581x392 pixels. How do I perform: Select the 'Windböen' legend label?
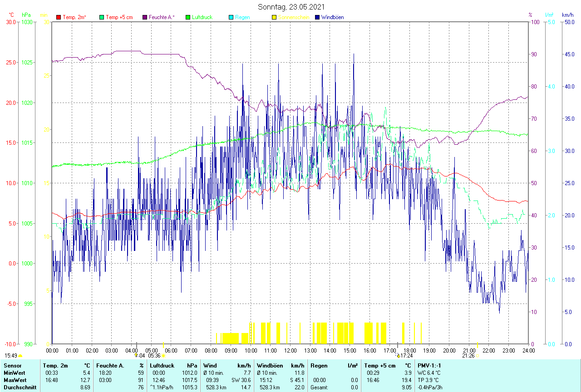[332, 17]
